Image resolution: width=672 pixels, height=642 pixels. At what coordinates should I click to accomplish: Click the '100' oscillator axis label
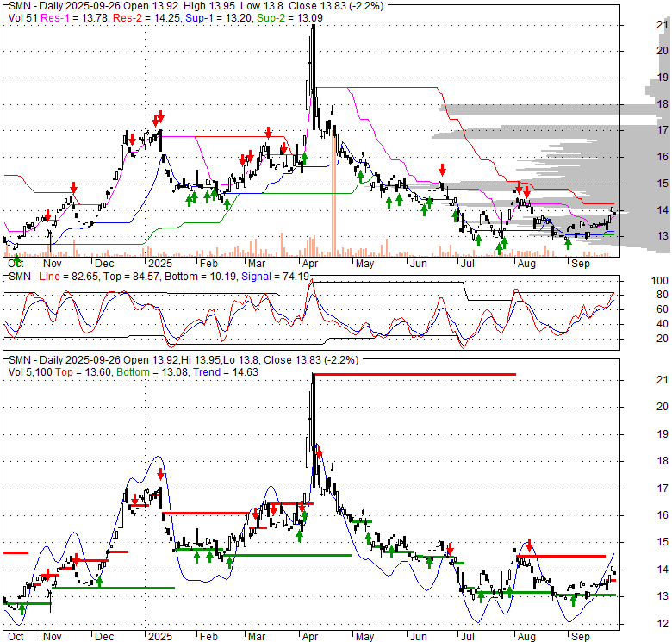[x=659, y=281]
